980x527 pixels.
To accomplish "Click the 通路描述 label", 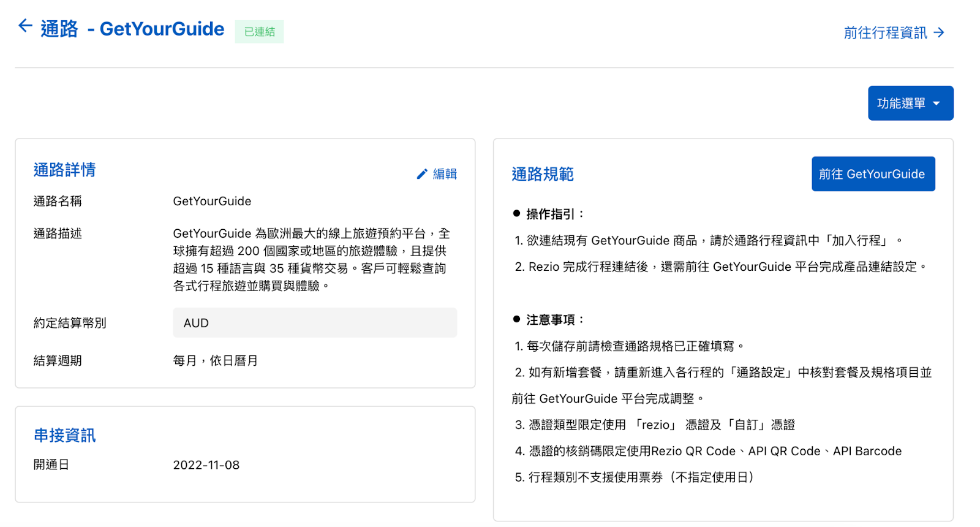I will (x=58, y=233).
